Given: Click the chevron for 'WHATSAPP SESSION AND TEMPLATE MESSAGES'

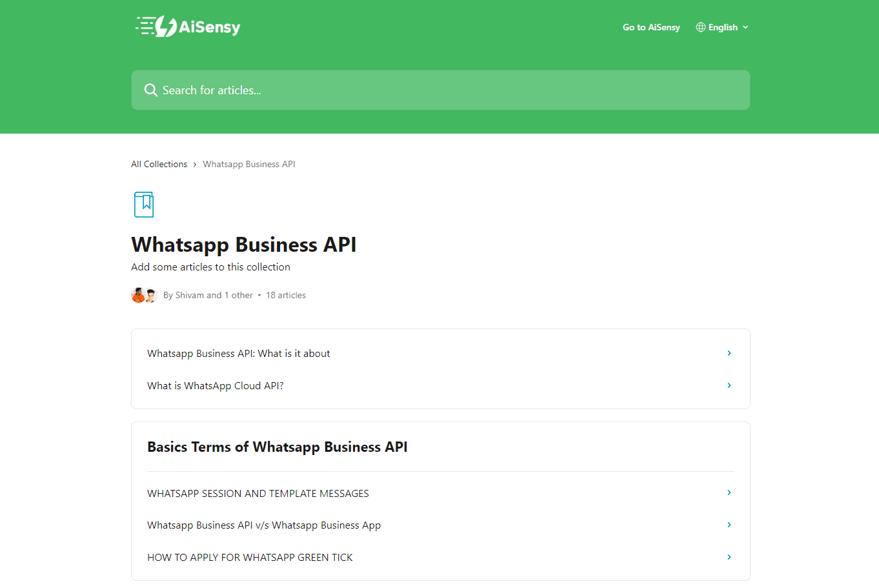Looking at the screenshot, I should tap(729, 492).
